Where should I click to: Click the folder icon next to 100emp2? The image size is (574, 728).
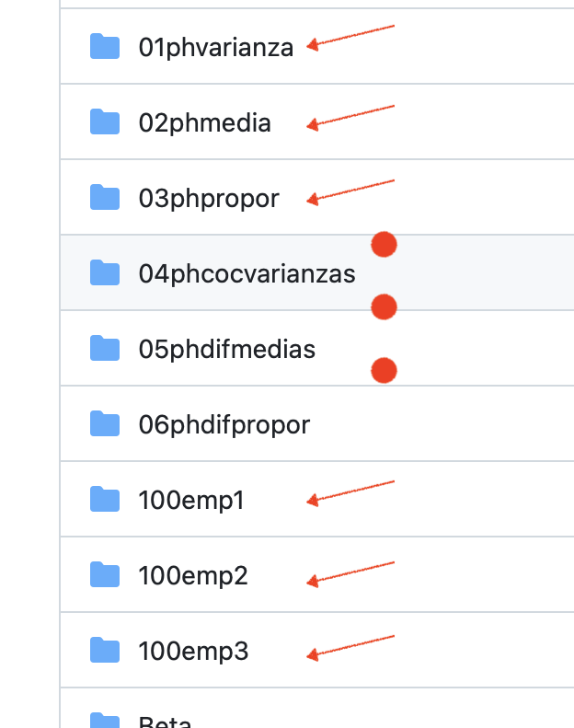(x=105, y=574)
